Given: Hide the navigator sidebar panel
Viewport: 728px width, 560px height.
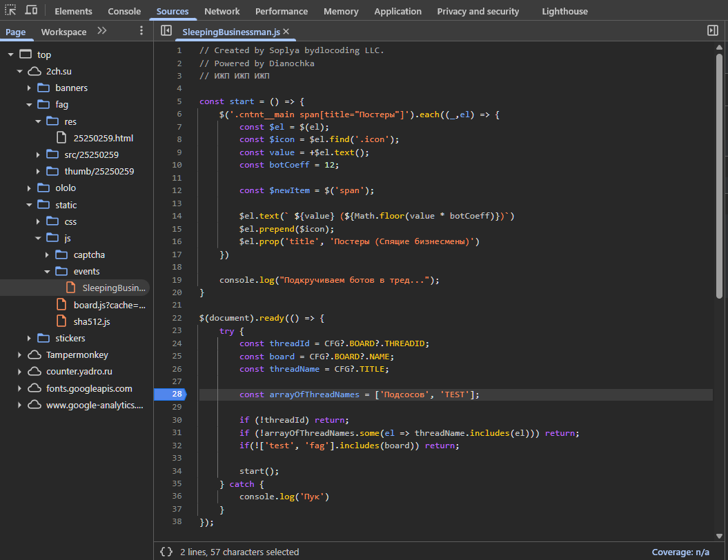Looking at the screenshot, I should tap(166, 31).
